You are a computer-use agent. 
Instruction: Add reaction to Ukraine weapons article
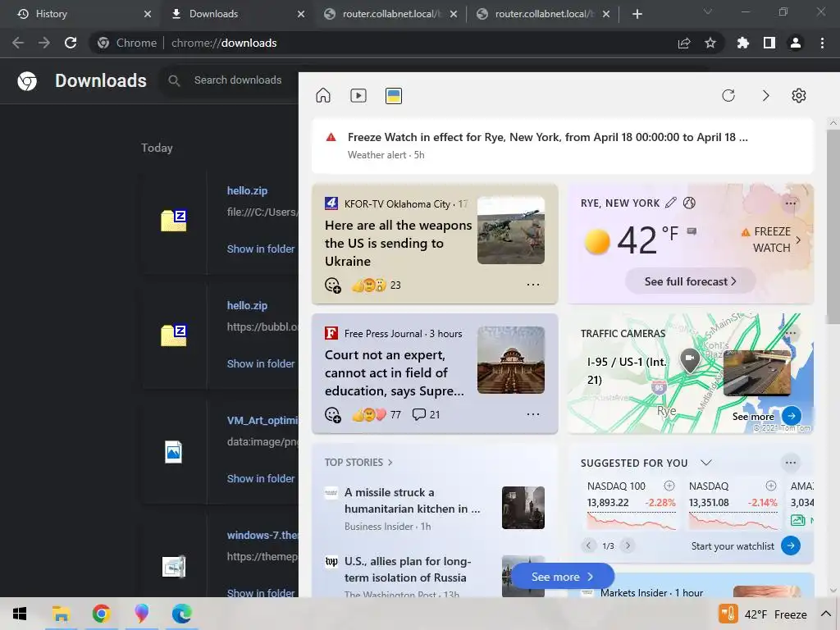[x=333, y=285]
